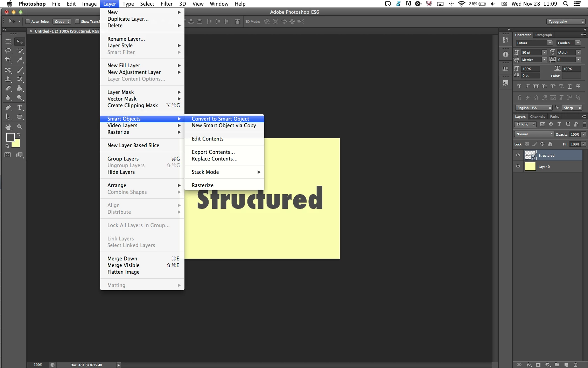Open Filter menu in menu bar
The height and width of the screenshot is (368, 588).
[167, 4]
